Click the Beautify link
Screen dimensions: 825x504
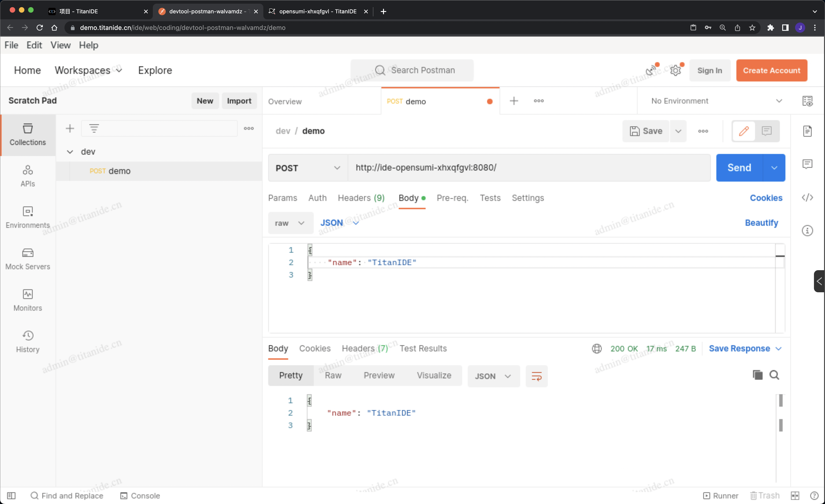point(762,223)
